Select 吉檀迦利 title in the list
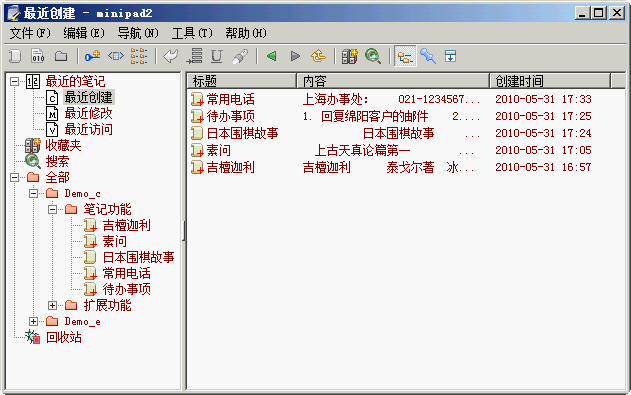631x395 pixels. (231, 167)
